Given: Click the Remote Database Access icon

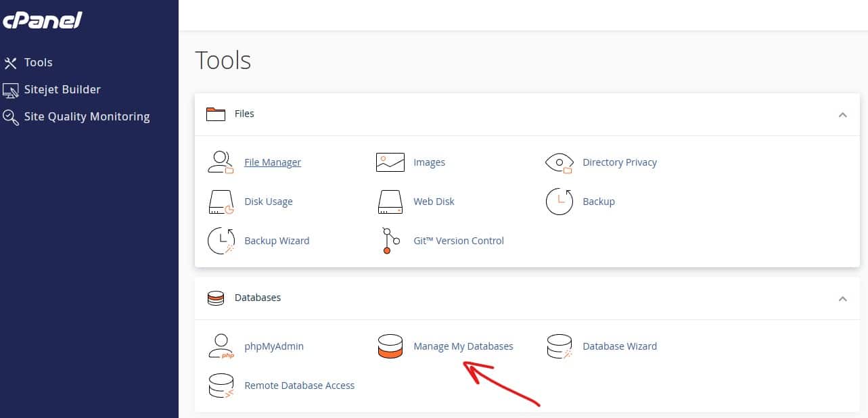Looking at the screenshot, I should pos(221,386).
